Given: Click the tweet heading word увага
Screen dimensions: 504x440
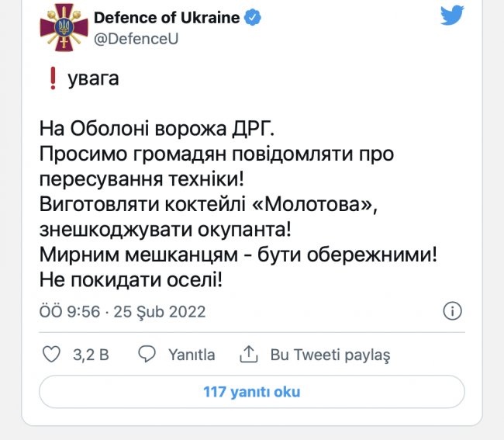Looking at the screenshot, I should 93,79.
